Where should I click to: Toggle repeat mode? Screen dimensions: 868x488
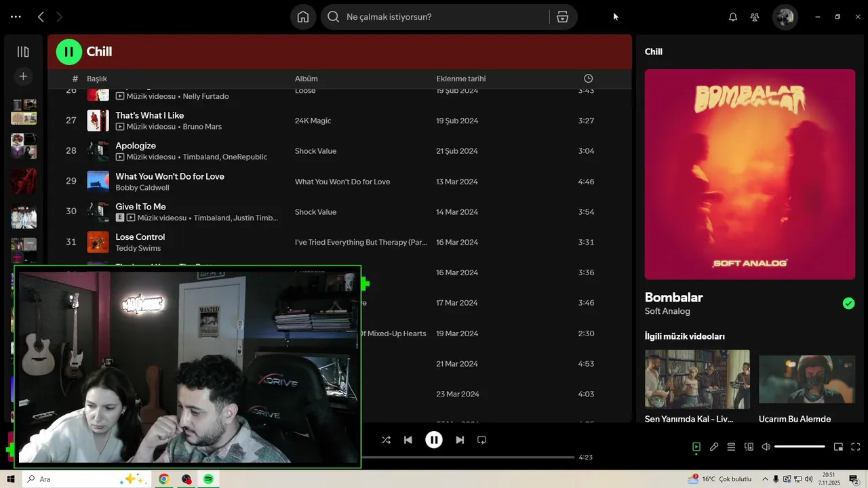(481, 440)
